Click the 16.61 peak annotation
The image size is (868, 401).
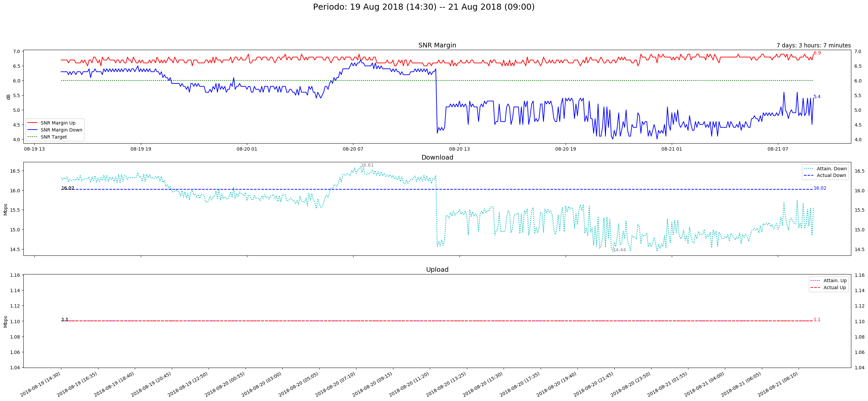pos(367,165)
